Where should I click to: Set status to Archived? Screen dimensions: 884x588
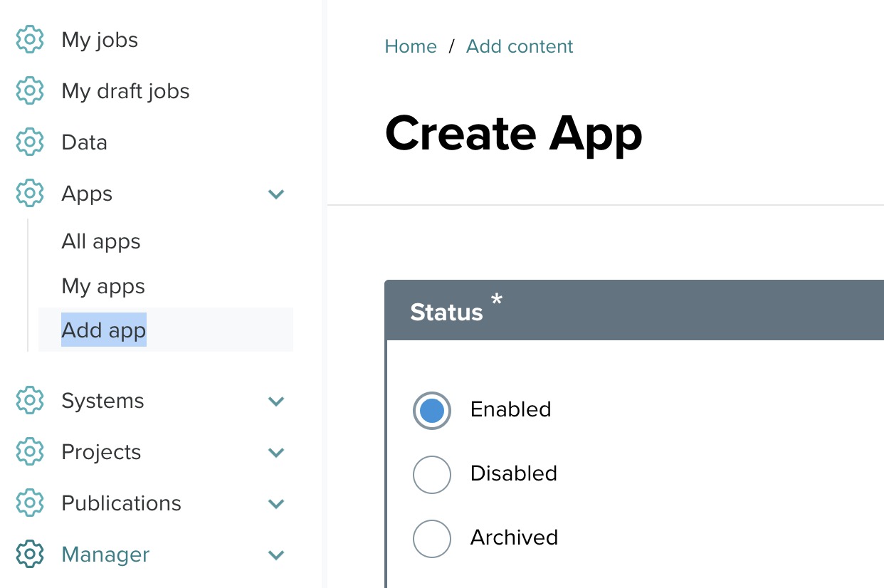click(x=432, y=539)
